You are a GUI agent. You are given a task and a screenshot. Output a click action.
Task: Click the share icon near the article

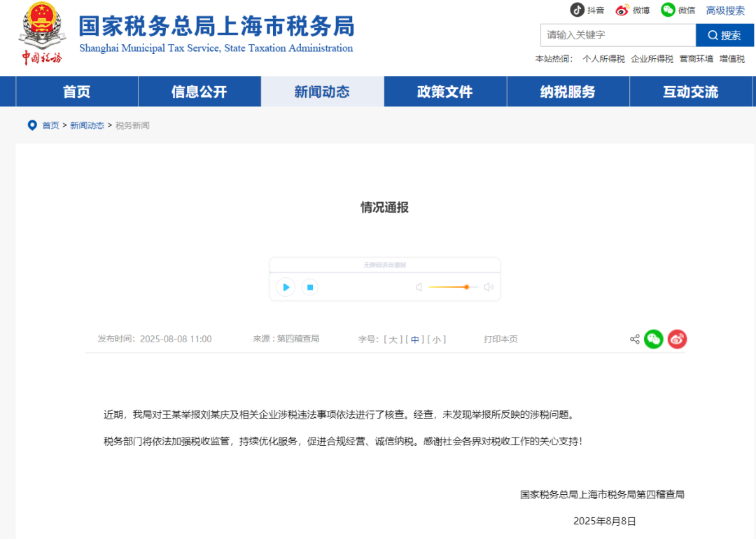(x=634, y=339)
